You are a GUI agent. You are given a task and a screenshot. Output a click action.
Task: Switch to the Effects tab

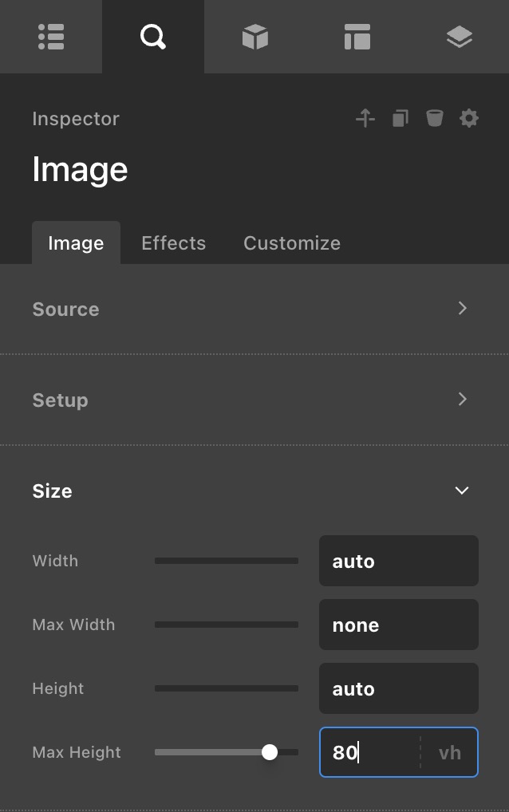click(x=173, y=243)
